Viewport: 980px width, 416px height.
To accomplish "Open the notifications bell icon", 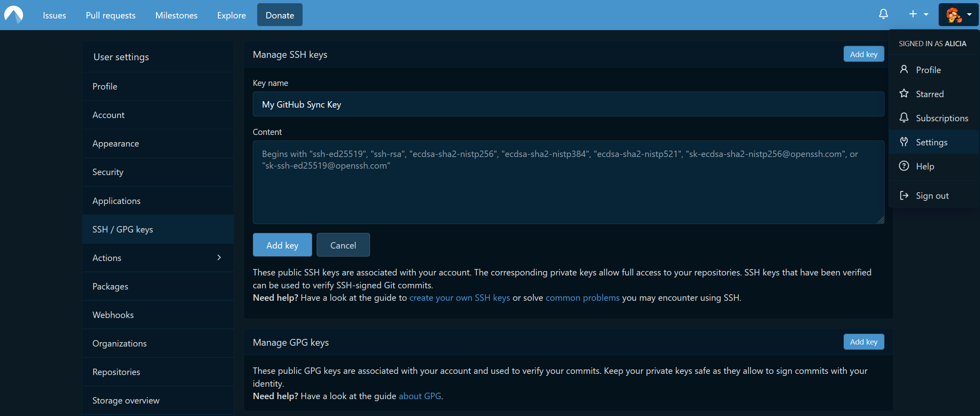I will tap(883, 14).
